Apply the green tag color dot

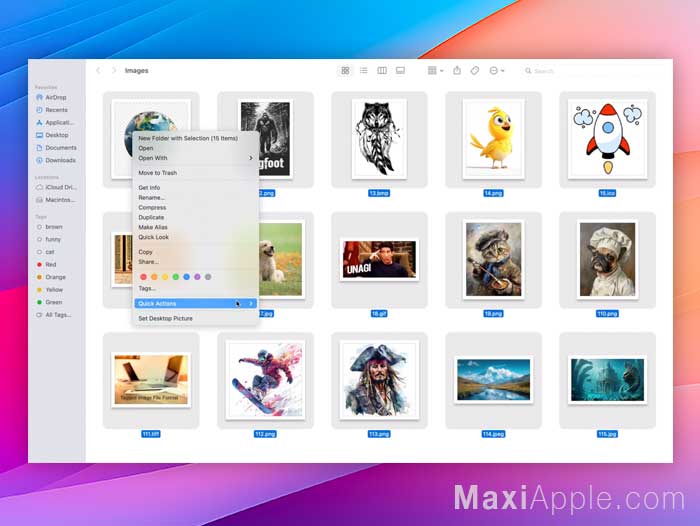(175, 277)
